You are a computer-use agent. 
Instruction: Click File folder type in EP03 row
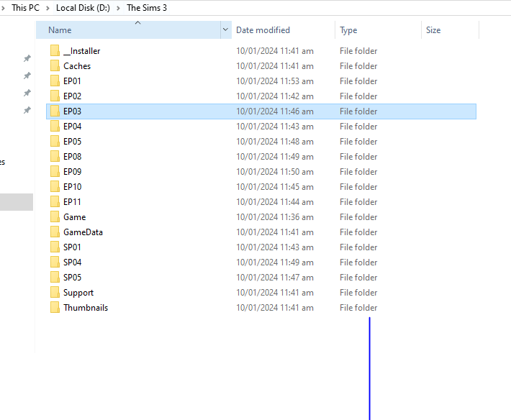pos(358,111)
